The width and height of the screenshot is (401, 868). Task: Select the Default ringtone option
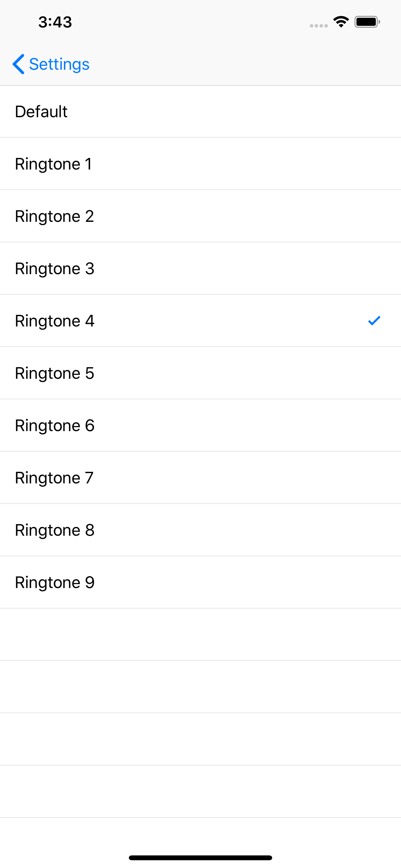click(x=200, y=111)
